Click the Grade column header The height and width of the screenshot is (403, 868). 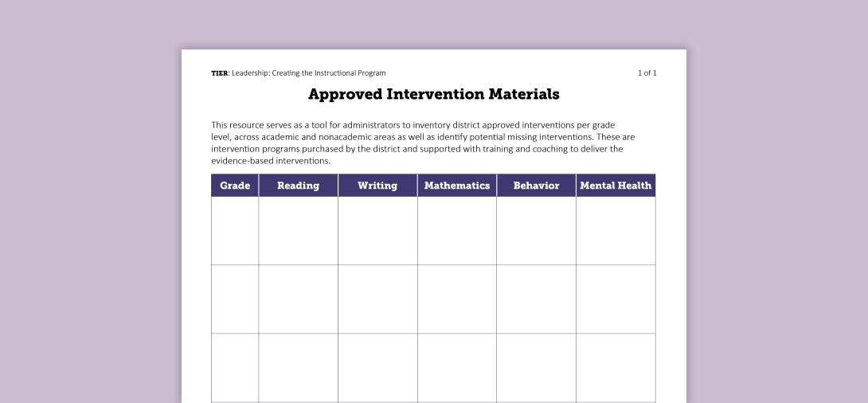click(x=235, y=186)
